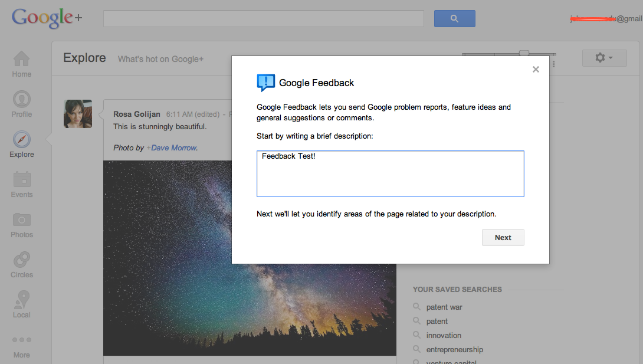Image resolution: width=643 pixels, height=364 pixels.
Task: Open the Circles icon in sidebar
Action: [21, 260]
